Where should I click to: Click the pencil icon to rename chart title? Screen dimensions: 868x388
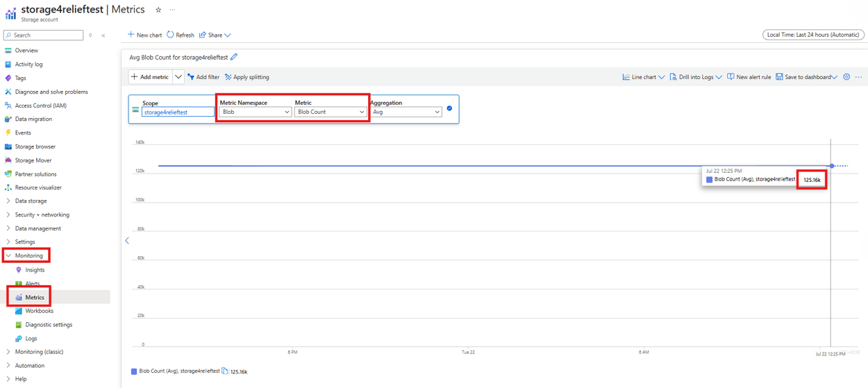click(234, 58)
